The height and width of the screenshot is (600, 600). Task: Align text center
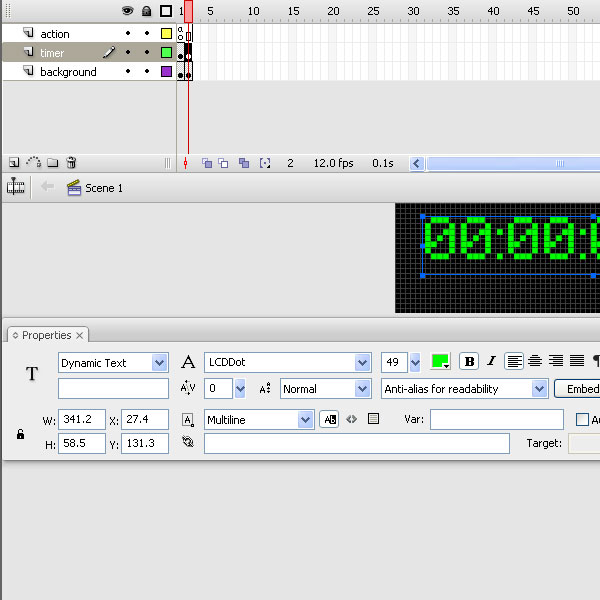pyautogui.click(x=535, y=361)
